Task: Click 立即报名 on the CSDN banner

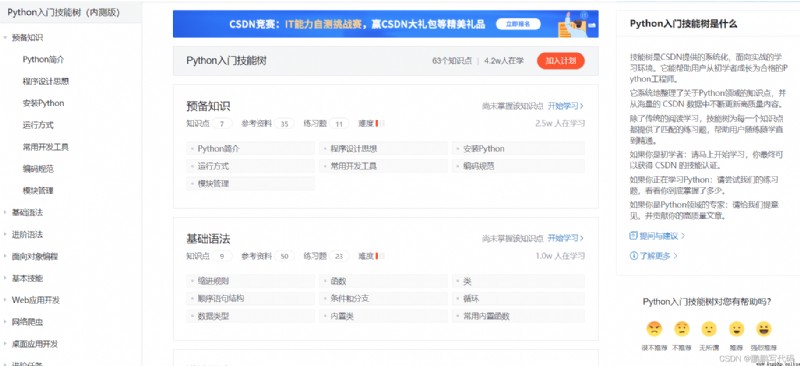Action: click(x=518, y=24)
